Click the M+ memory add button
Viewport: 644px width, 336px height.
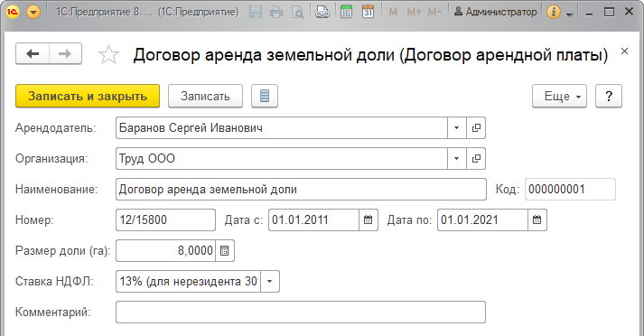click(414, 13)
